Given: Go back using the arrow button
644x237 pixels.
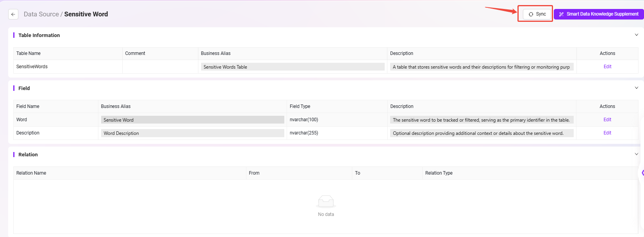Looking at the screenshot, I should coord(13,14).
